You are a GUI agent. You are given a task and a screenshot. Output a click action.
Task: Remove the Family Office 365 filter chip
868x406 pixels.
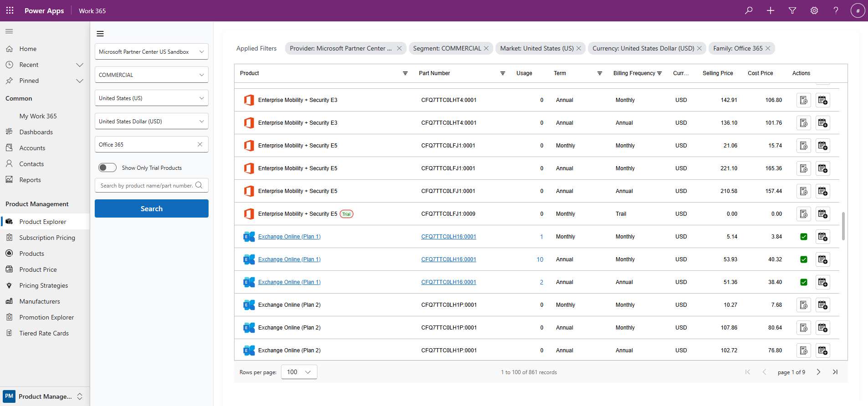point(768,48)
